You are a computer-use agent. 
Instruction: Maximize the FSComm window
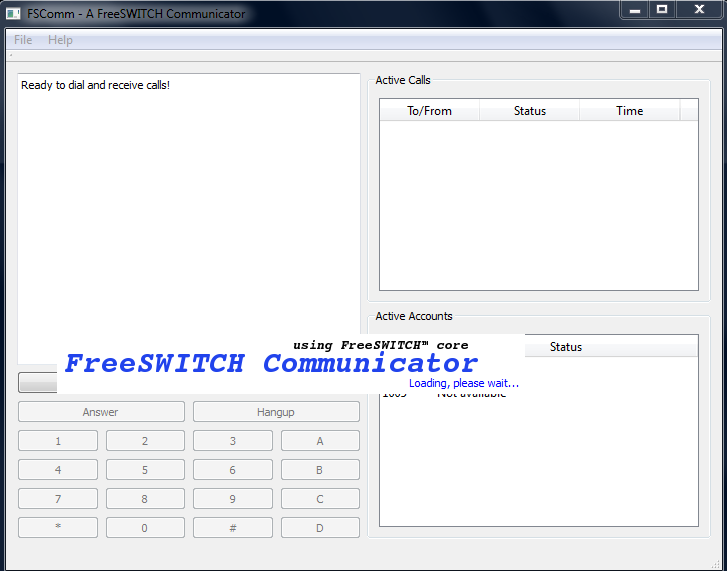point(662,9)
